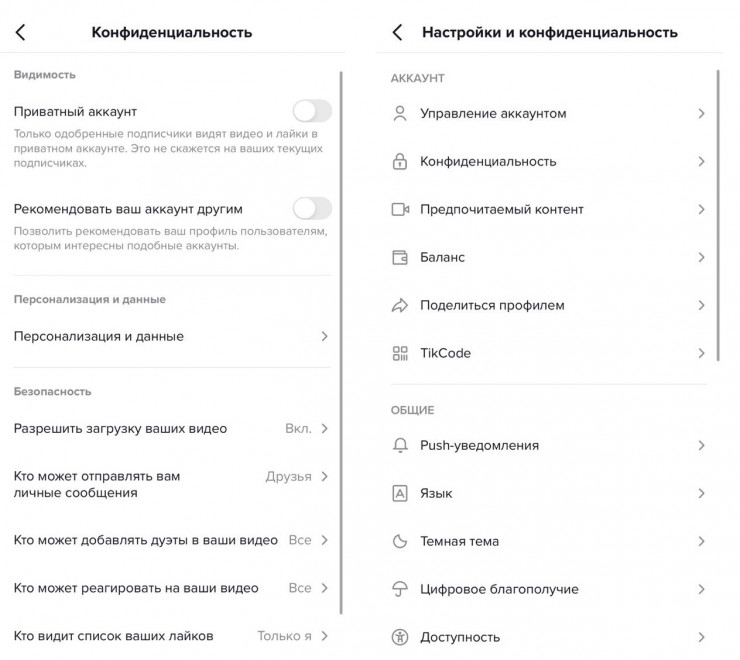This screenshot has height=660, width=740.
Task: Click the wallet icon beside Баланс
Action: tap(400, 257)
